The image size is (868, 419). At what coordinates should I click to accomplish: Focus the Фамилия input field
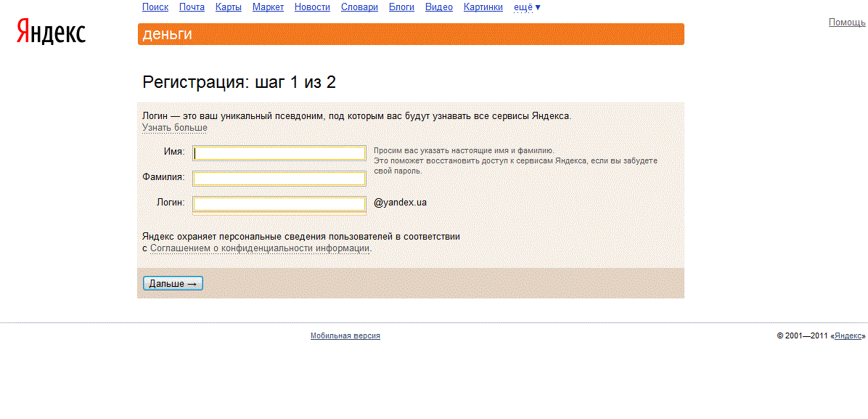279,179
